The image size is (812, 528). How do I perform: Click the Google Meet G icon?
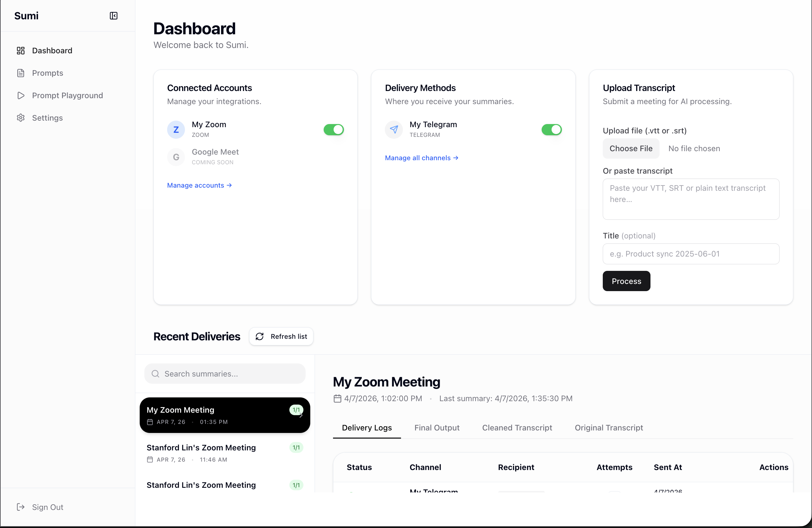tap(176, 157)
